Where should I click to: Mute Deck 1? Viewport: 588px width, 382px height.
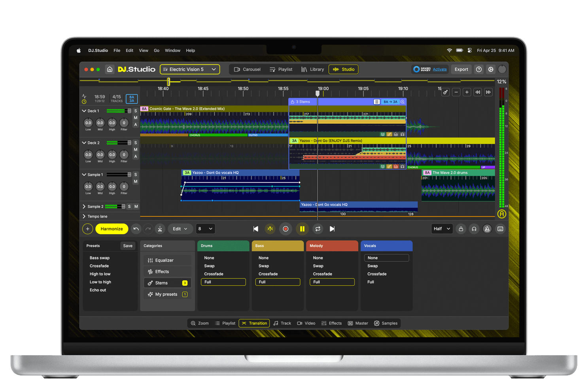point(136,118)
